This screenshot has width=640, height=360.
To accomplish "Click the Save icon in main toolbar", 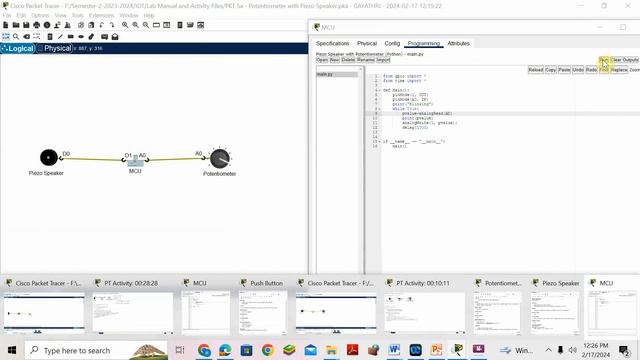I will 26,25.
